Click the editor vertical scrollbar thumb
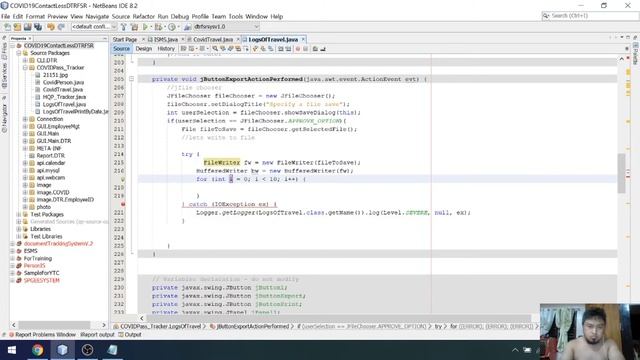This screenshot has height=360, width=640. point(622,173)
